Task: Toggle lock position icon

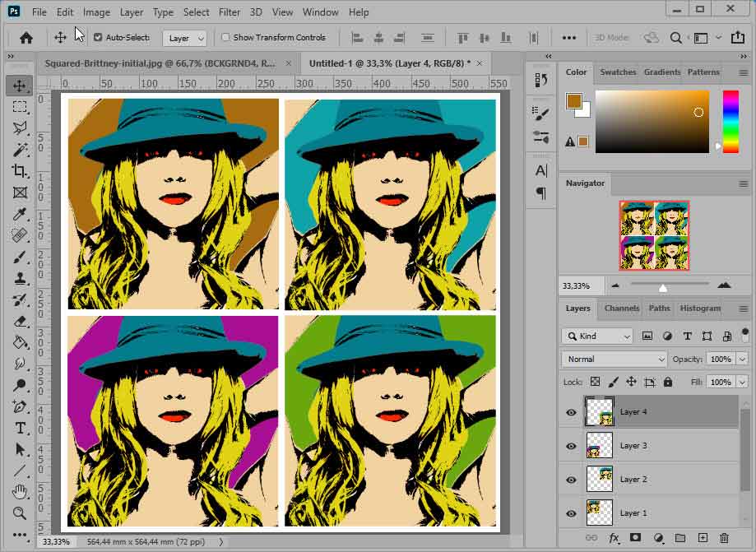Action: [x=631, y=382]
